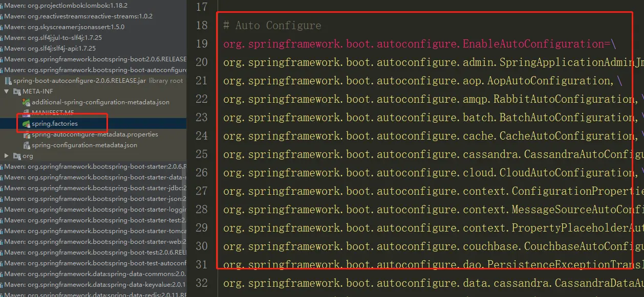Click the additional-spring-configuration-metadata.json file icon
This screenshot has width=644, height=297.
tap(26, 102)
